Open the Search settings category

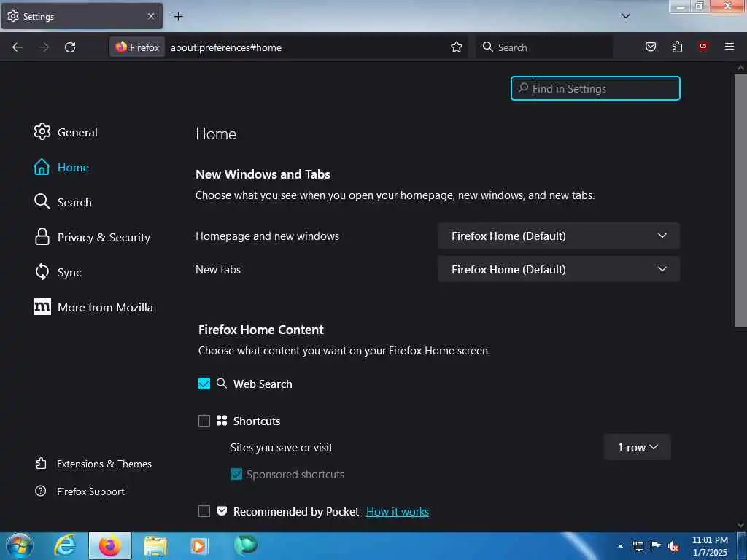[x=63, y=202]
